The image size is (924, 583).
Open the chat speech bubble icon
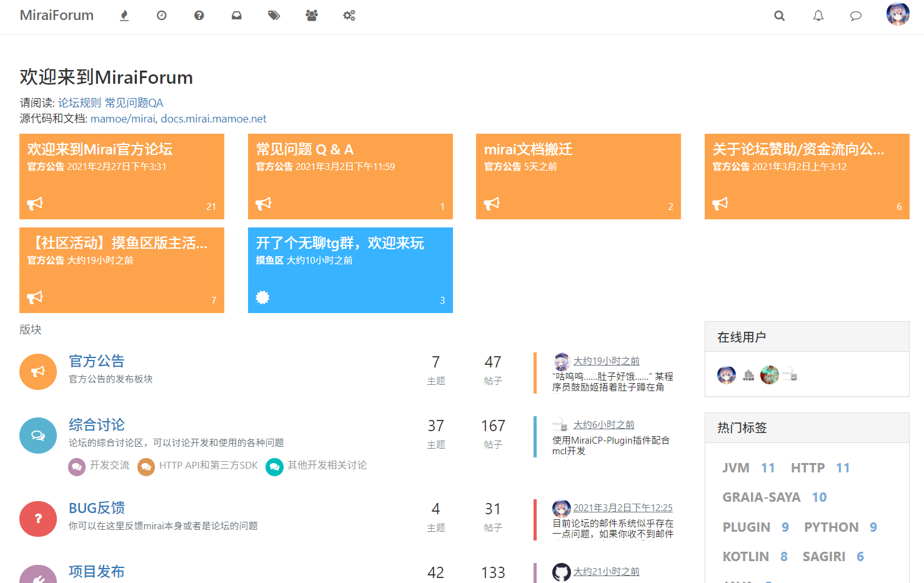tap(856, 16)
